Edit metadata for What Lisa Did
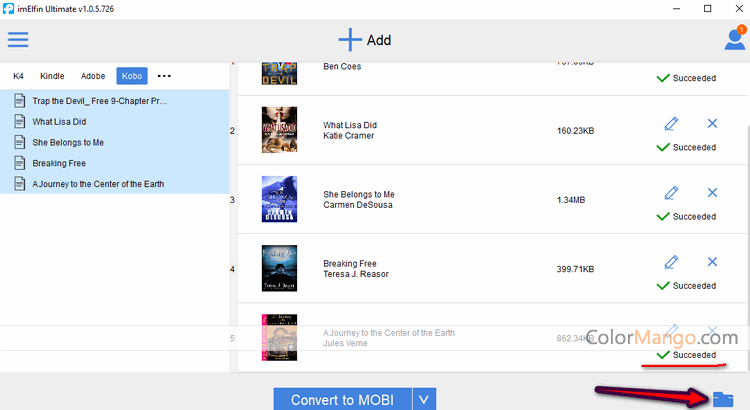This screenshot has height=410, width=750. coord(672,123)
